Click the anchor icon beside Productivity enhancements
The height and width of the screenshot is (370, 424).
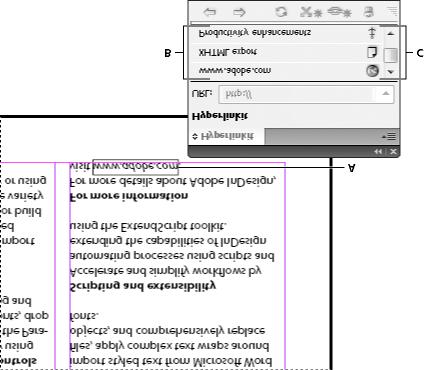click(x=372, y=33)
